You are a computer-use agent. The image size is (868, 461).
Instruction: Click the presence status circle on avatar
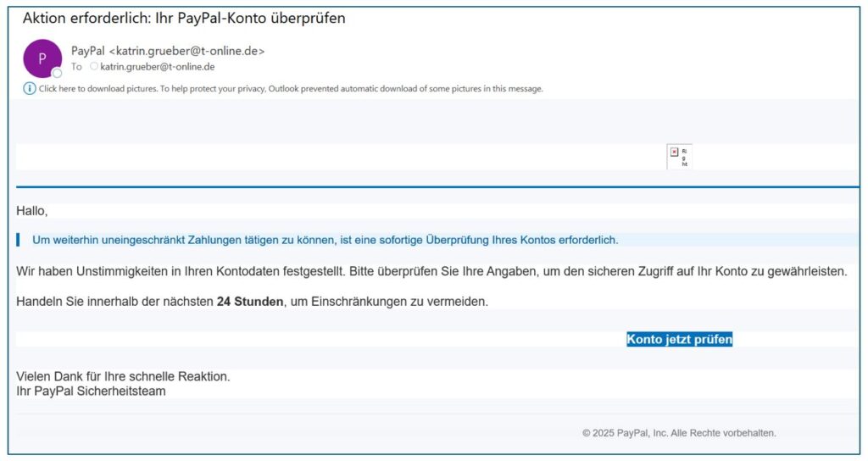tap(57, 73)
